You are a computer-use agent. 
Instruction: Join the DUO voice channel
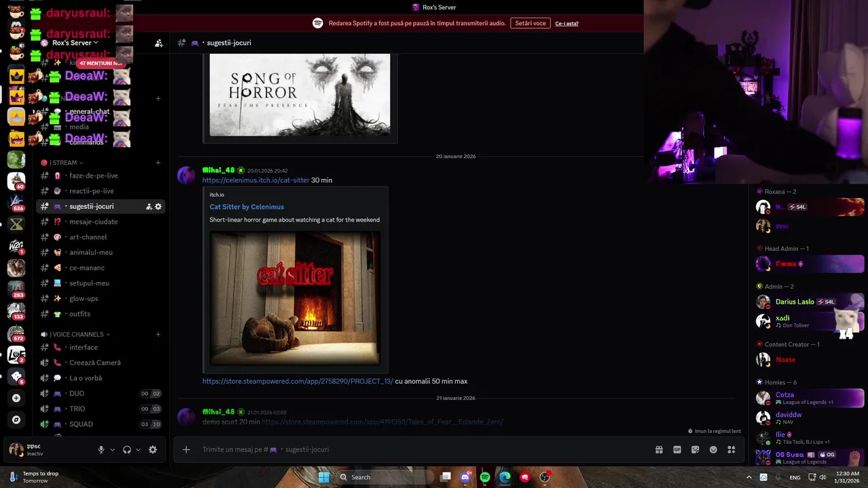pyautogui.click(x=100, y=393)
